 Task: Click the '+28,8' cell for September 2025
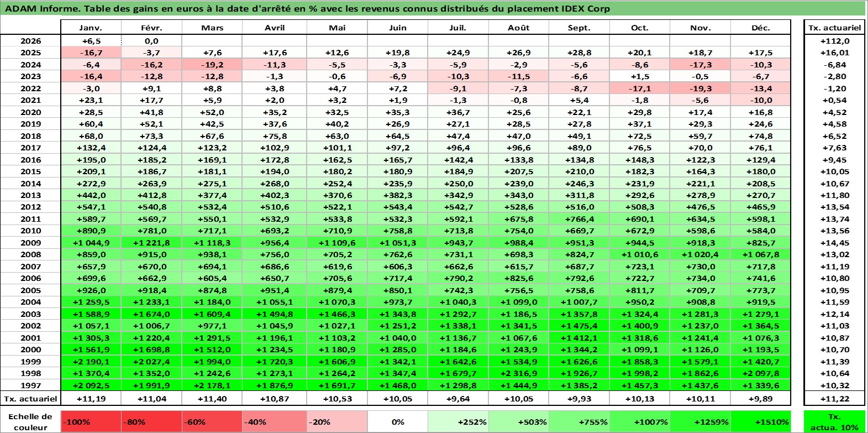tap(579, 53)
